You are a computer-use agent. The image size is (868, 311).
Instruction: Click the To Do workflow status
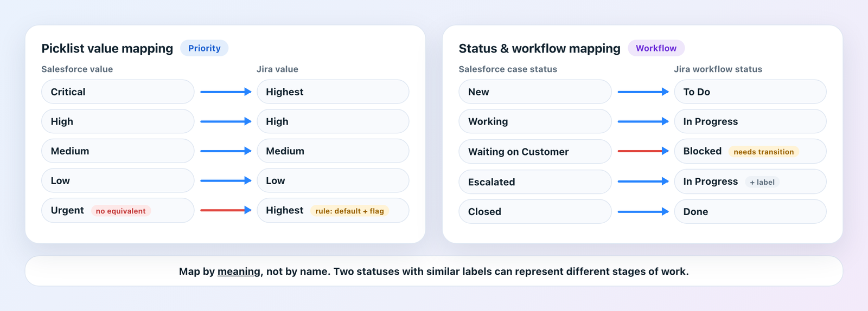750,92
